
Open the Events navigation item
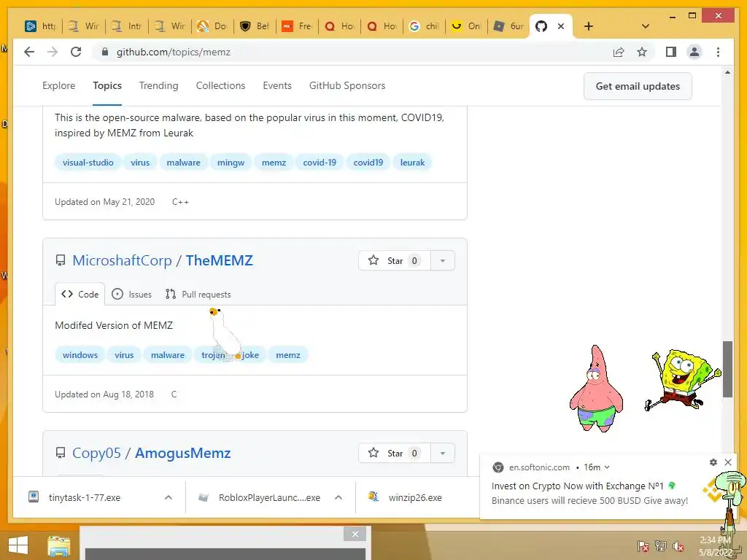tap(277, 86)
